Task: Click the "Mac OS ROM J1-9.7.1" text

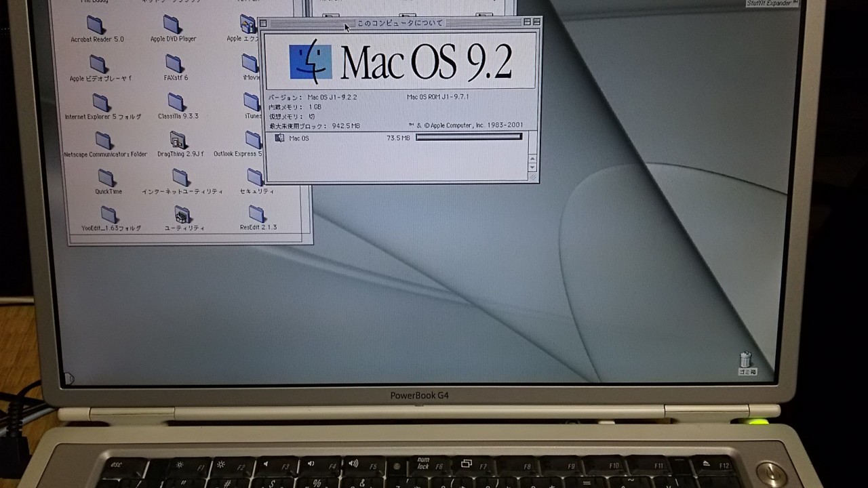Action: (438, 97)
